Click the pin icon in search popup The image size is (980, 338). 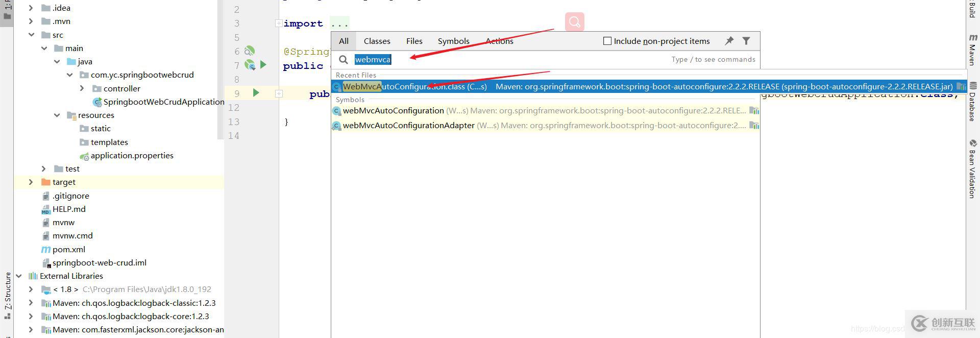[x=729, y=41]
